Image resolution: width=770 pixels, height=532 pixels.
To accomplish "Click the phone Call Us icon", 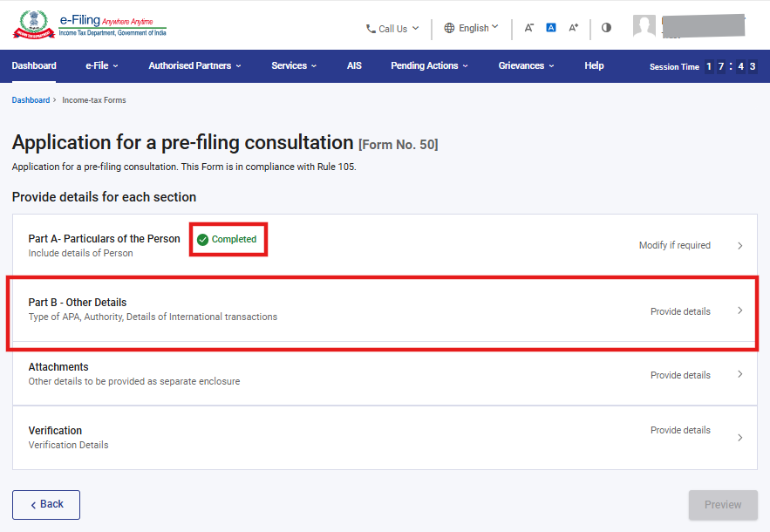I will click(x=371, y=29).
